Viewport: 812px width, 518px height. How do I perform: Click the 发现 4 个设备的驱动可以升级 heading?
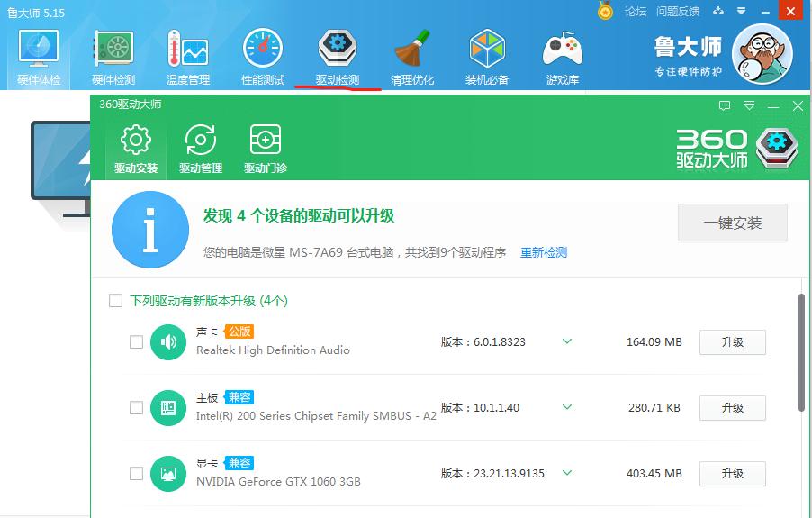299,215
